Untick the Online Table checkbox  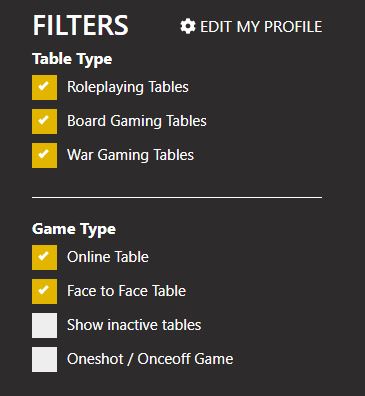click(x=44, y=257)
